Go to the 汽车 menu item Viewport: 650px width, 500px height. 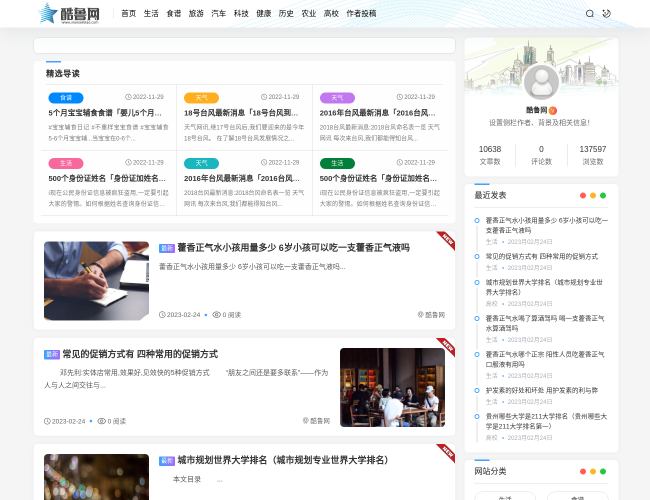coord(218,14)
